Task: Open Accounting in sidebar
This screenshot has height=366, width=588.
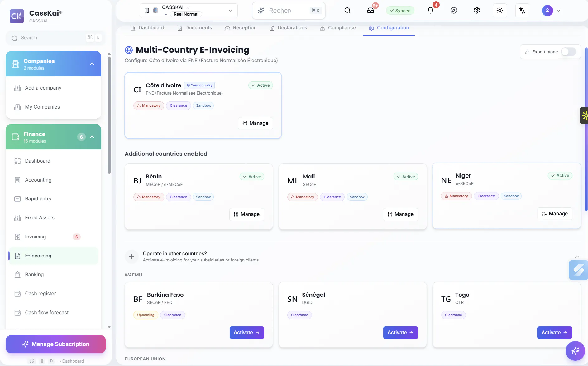Action: tap(53, 180)
